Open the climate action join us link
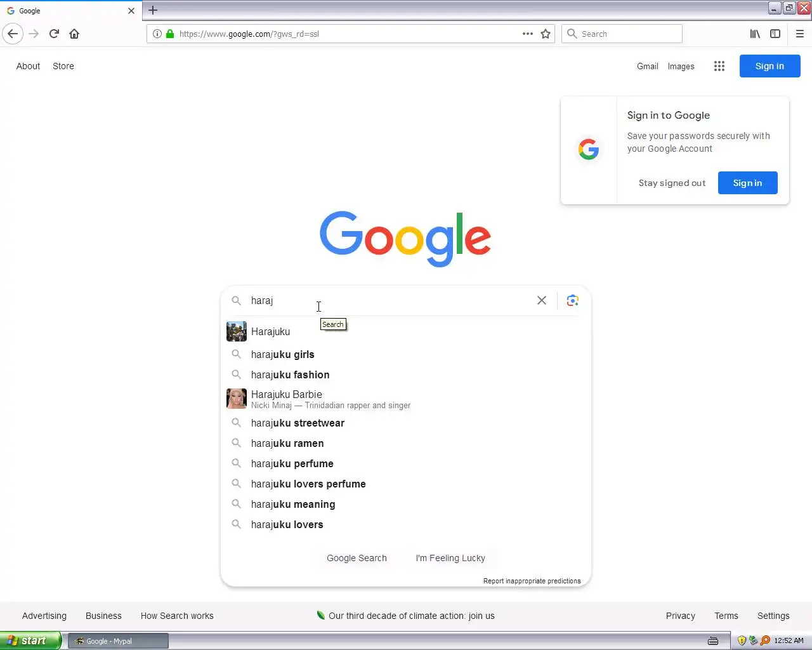Screen dimensions: 812x650 412,616
